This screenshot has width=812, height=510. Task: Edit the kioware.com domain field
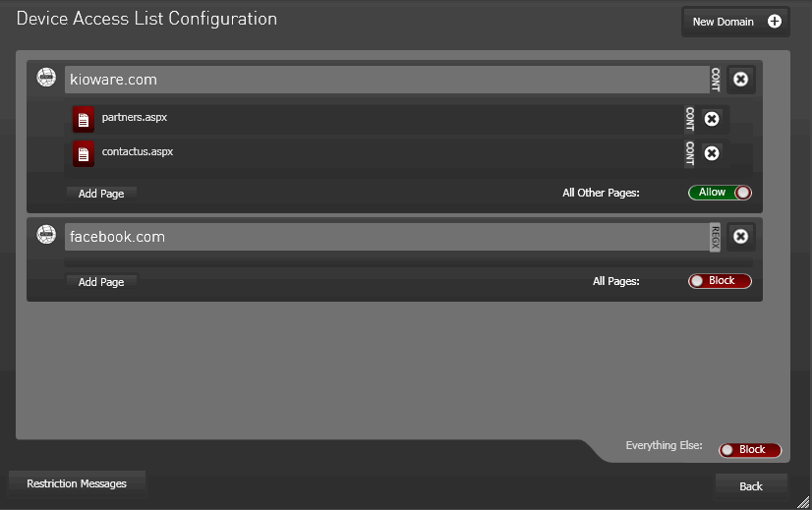386,80
